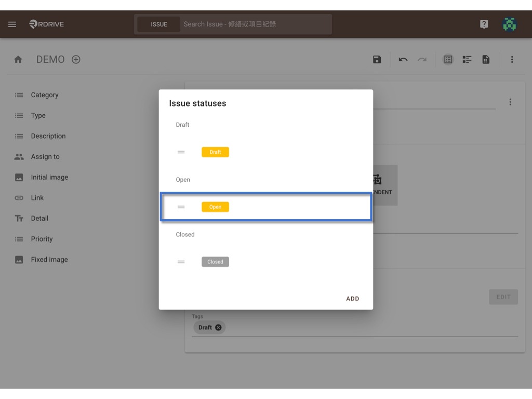Open the hamburger navigation menu
The width and height of the screenshot is (532, 399).
click(12, 24)
